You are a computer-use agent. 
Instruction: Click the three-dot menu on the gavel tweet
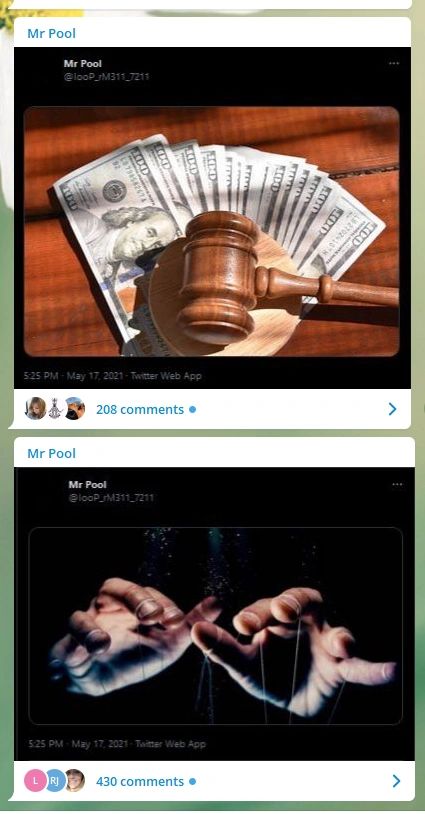coord(394,63)
